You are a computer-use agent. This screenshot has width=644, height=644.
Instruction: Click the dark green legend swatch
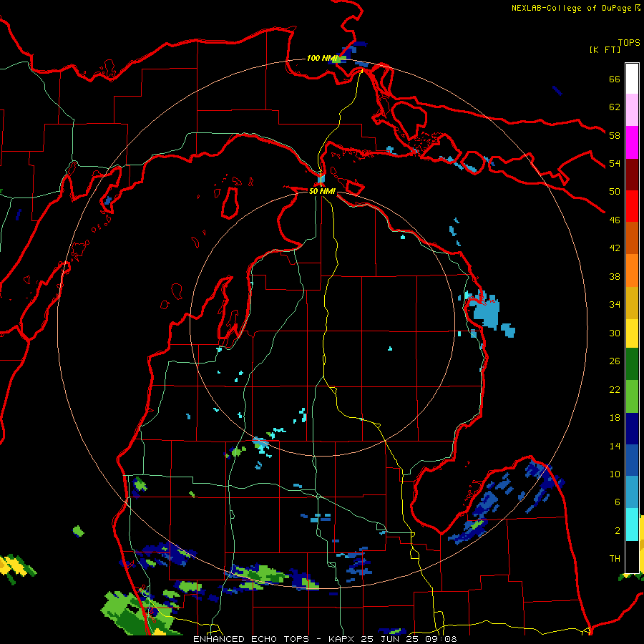(x=632, y=364)
